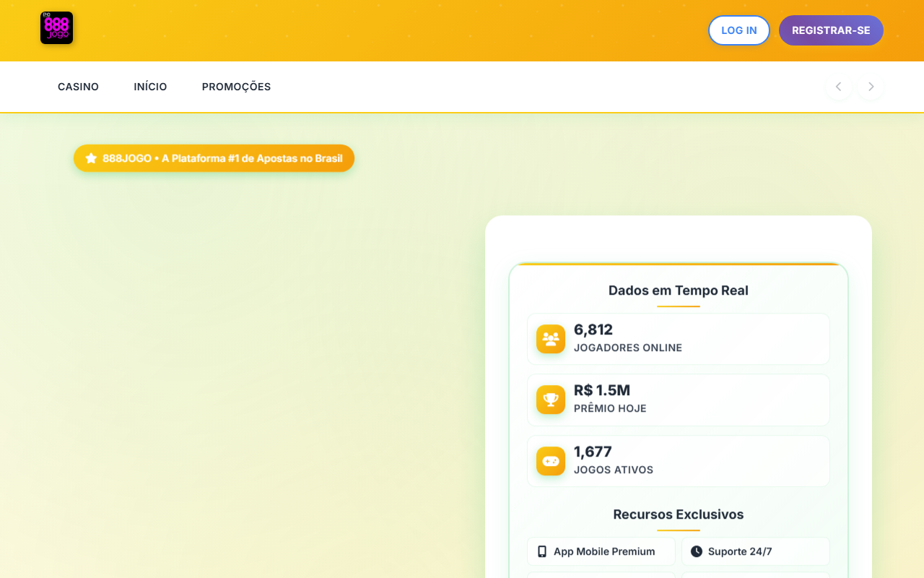
Task: Click the Registrar-se button
Action: click(831, 30)
